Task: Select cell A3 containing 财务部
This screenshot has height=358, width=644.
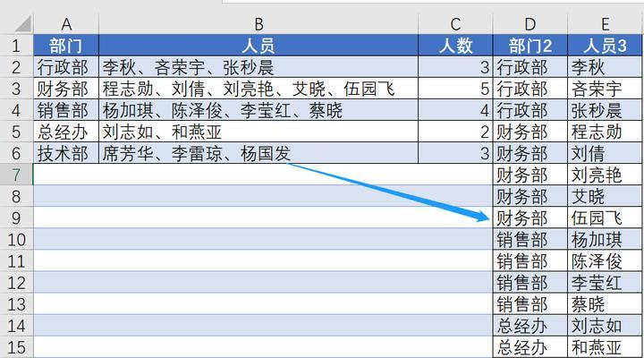Action: [x=66, y=89]
